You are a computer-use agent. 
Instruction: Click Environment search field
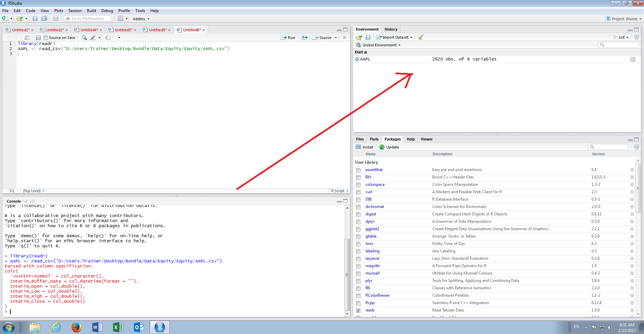[x=618, y=45]
